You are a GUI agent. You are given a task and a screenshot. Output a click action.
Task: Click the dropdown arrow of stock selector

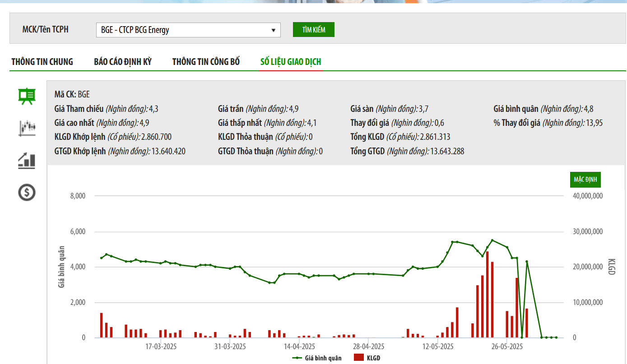[273, 30]
